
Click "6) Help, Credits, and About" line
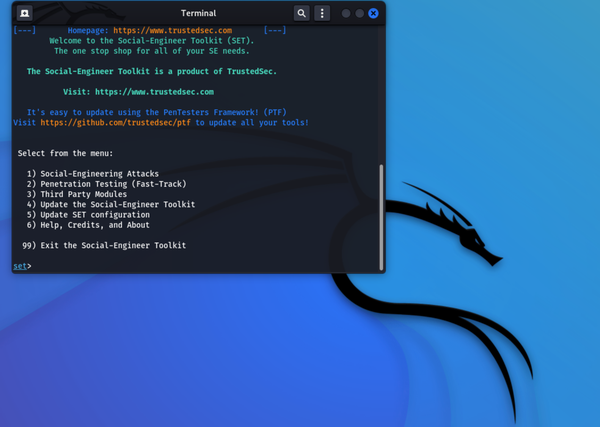point(88,225)
